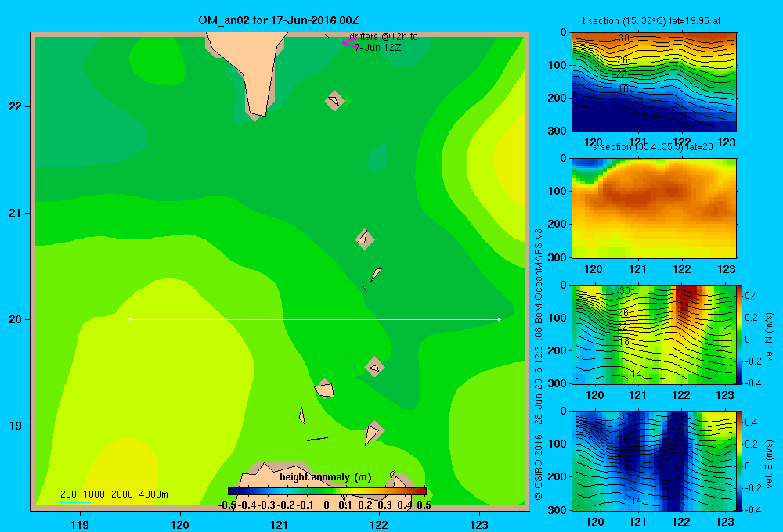Viewport: 783px width, 532px height.
Task: Click the height anomaly color bar
Action: pyautogui.click(x=327, y=491)
